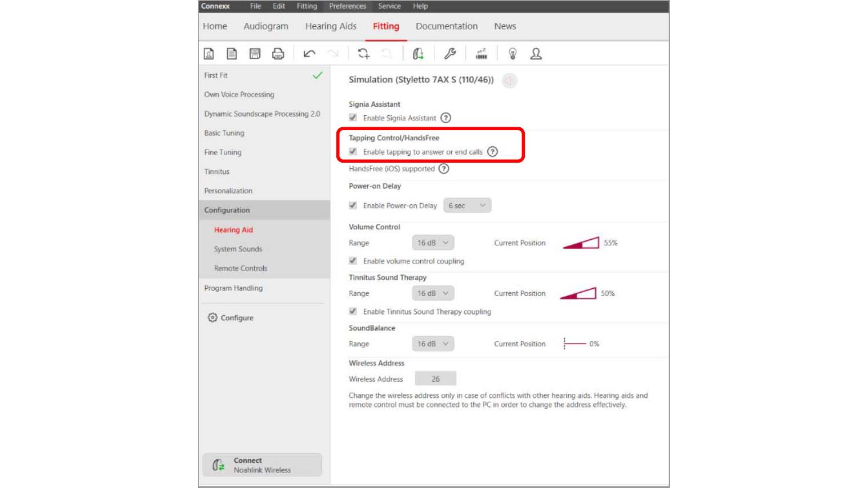Open the Power-on Delay 6 sec dropdown
868x488 pixels.
click(x=467, y=205)
